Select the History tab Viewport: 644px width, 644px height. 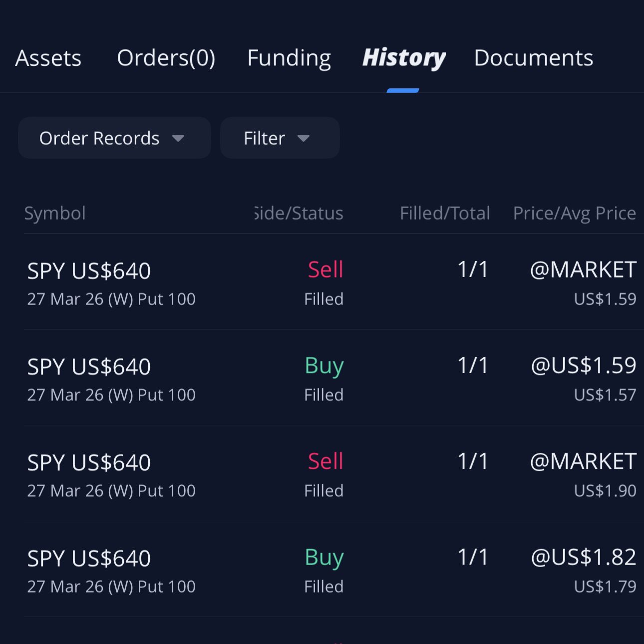(403, 58)
